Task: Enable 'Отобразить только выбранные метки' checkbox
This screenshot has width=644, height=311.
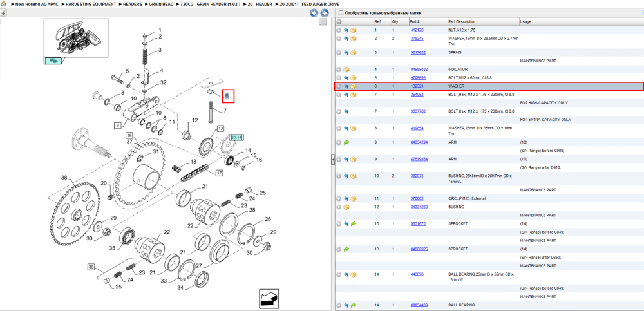Action: 339,13
